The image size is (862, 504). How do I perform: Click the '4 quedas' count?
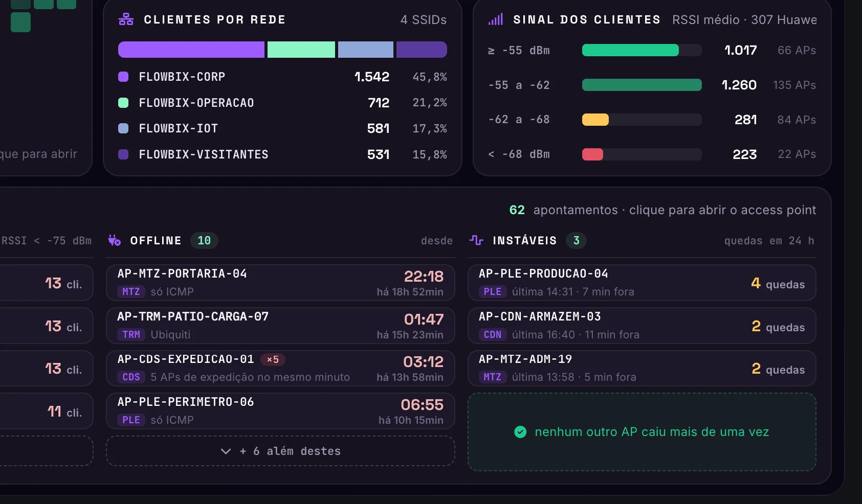[x=778, y=283]
